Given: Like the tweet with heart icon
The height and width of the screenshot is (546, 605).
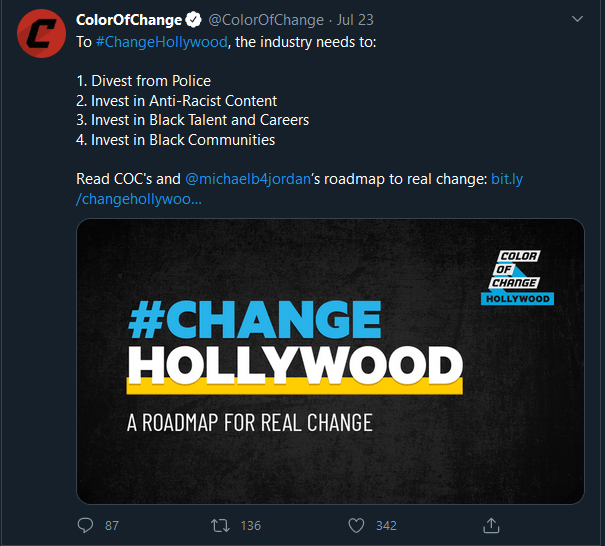Looking at the screenshot, I should tap(356, 525).
